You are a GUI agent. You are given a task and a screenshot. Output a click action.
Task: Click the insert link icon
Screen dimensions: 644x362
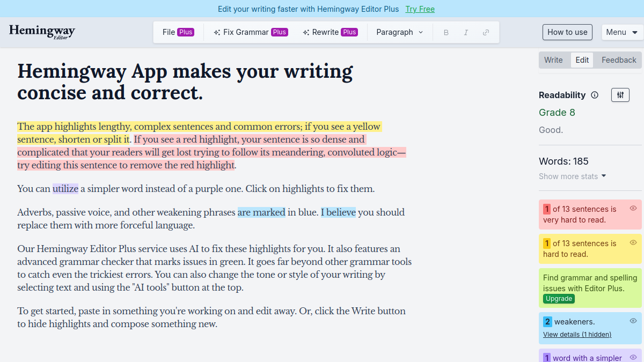486,32
